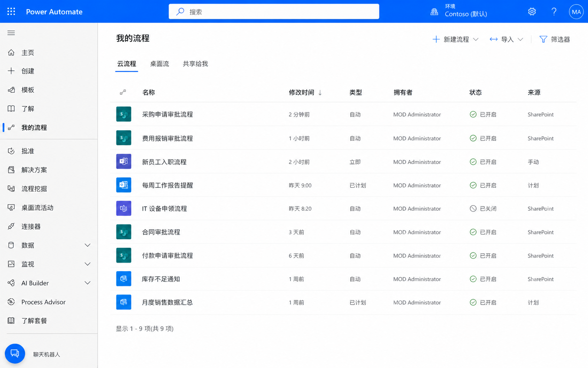588x368 pixels.
Task: Open the 付款申请审批流程 flow
Action: [x=168, y=256]
